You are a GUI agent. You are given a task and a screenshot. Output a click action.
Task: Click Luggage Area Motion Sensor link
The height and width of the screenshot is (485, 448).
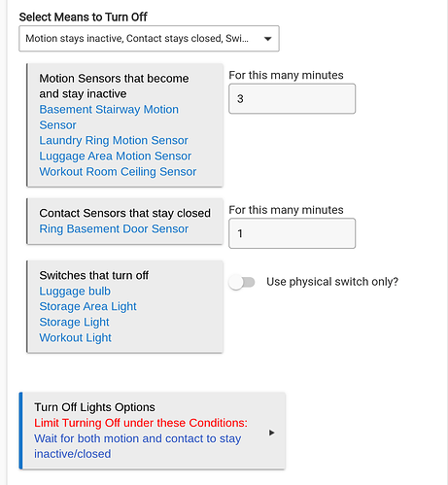[x=116, y=156]
